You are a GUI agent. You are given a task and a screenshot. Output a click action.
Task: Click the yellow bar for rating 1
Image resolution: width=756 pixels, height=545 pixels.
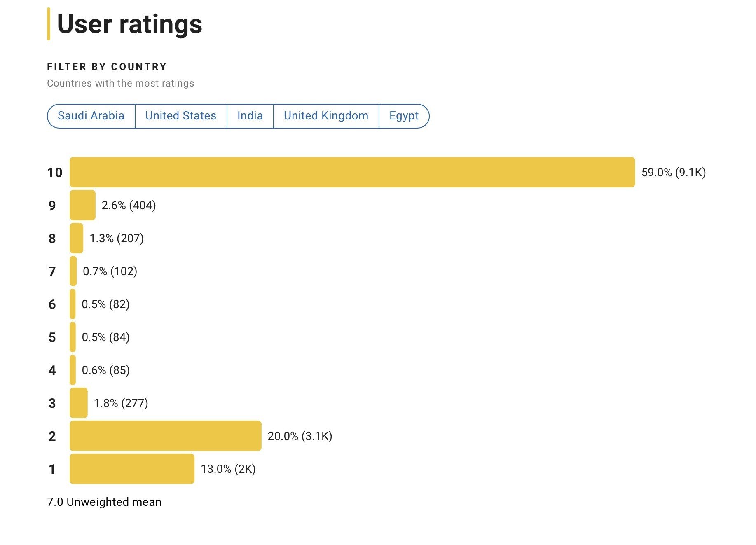click(x=132, y=469)
